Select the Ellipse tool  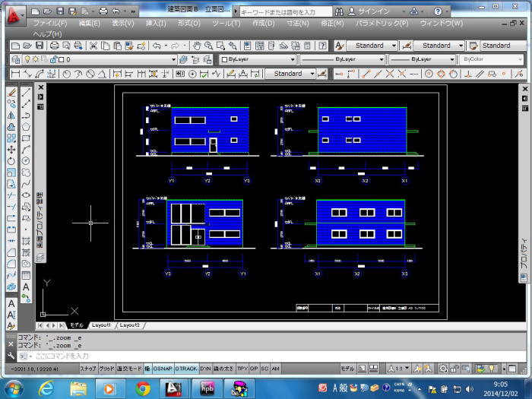pyautogui.click(x=26, y=195)
